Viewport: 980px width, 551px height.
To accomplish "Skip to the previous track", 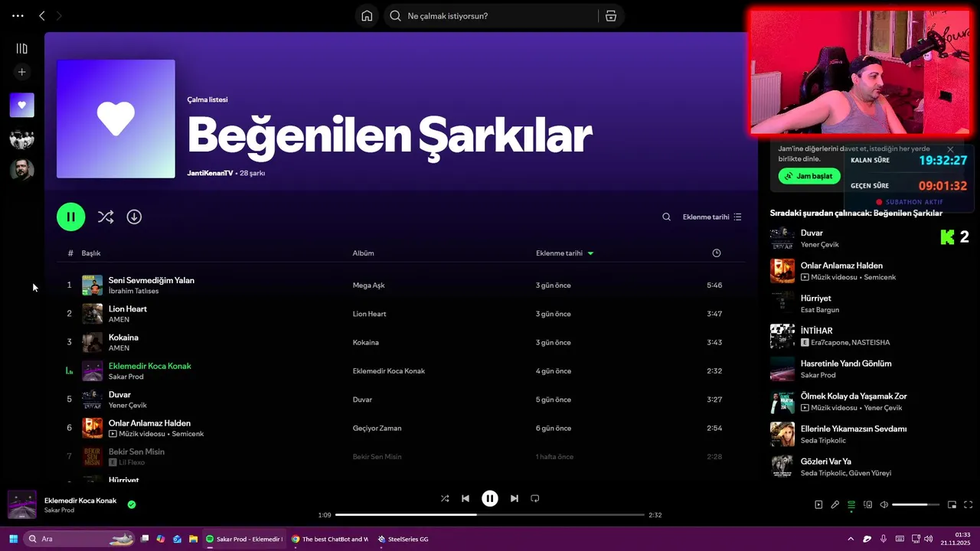I will click(465, 498).
